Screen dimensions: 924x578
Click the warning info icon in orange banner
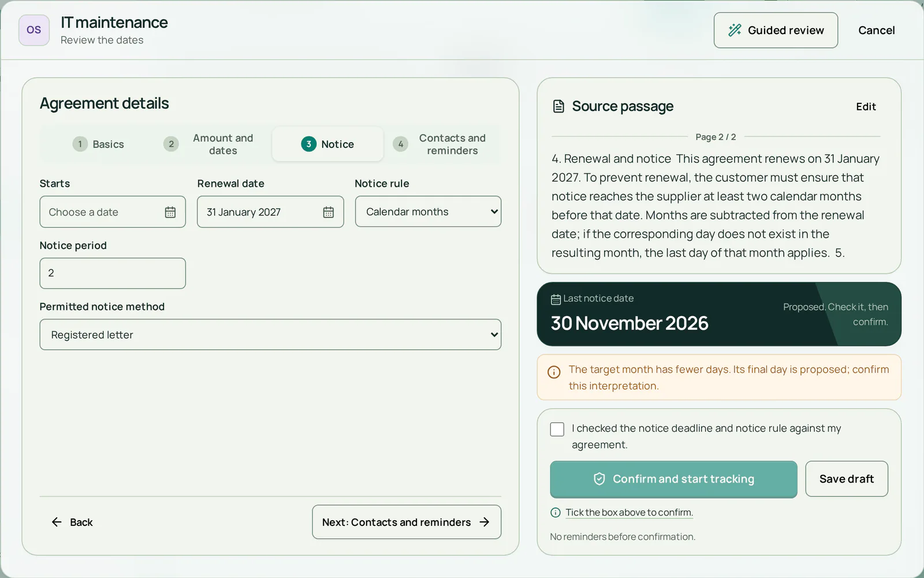pyautogui.click(x=554, y=372)
